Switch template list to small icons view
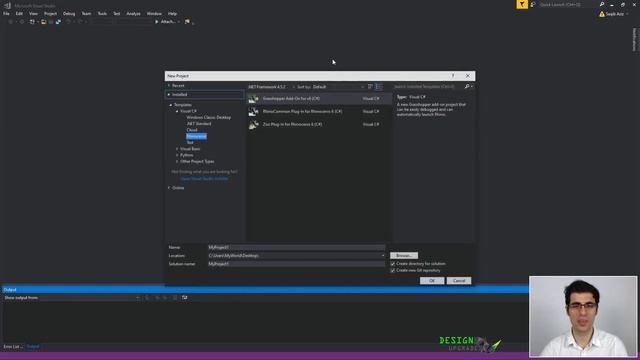Viewport: 640px width, 360px height. 370,87
